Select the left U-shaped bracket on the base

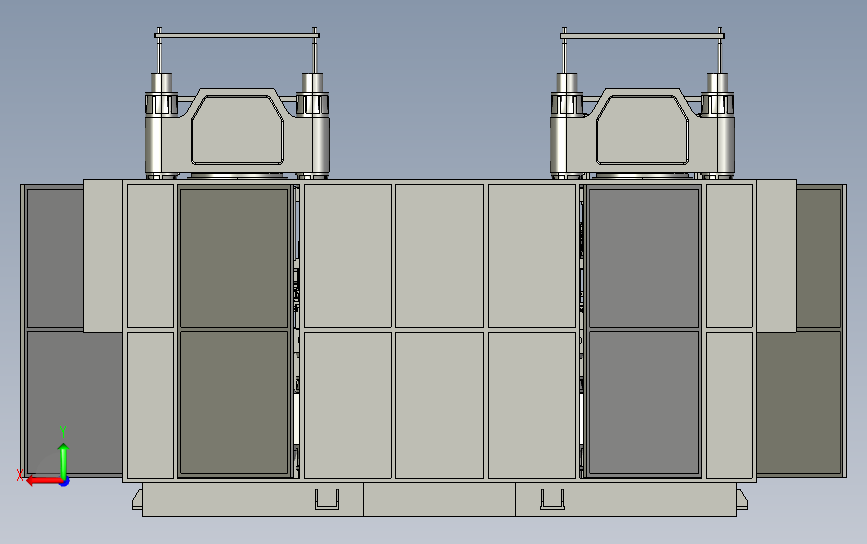(x=327, y=499)
